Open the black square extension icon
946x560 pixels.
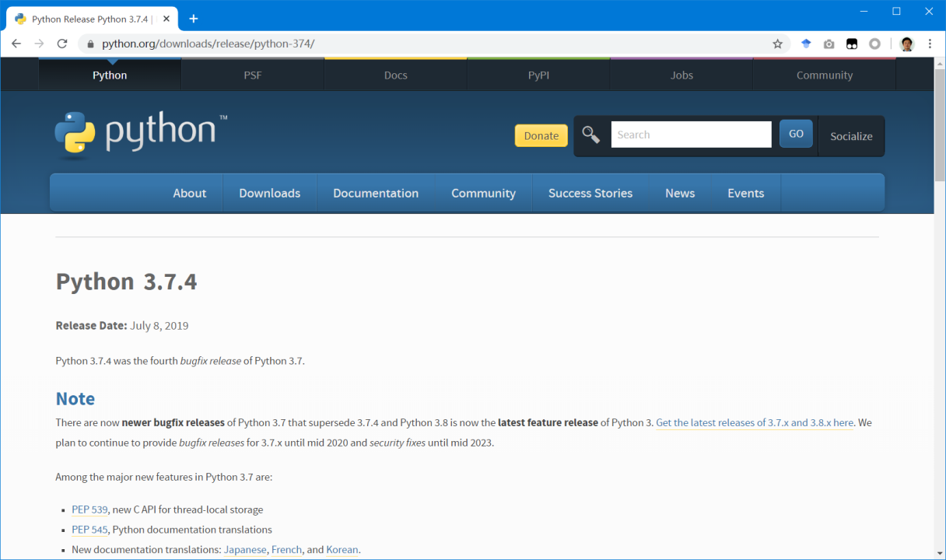(x=852, y=44)
